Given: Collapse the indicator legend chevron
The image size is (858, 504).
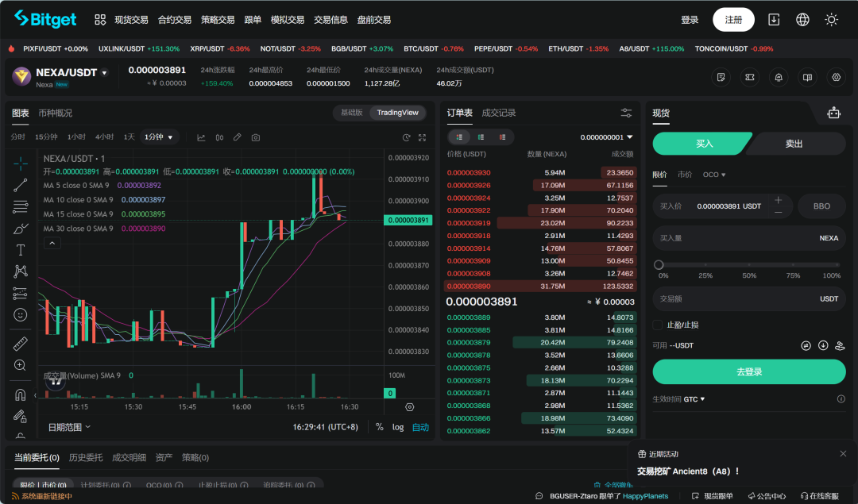Looking at the screenshot, I should (x=52, y=243).
